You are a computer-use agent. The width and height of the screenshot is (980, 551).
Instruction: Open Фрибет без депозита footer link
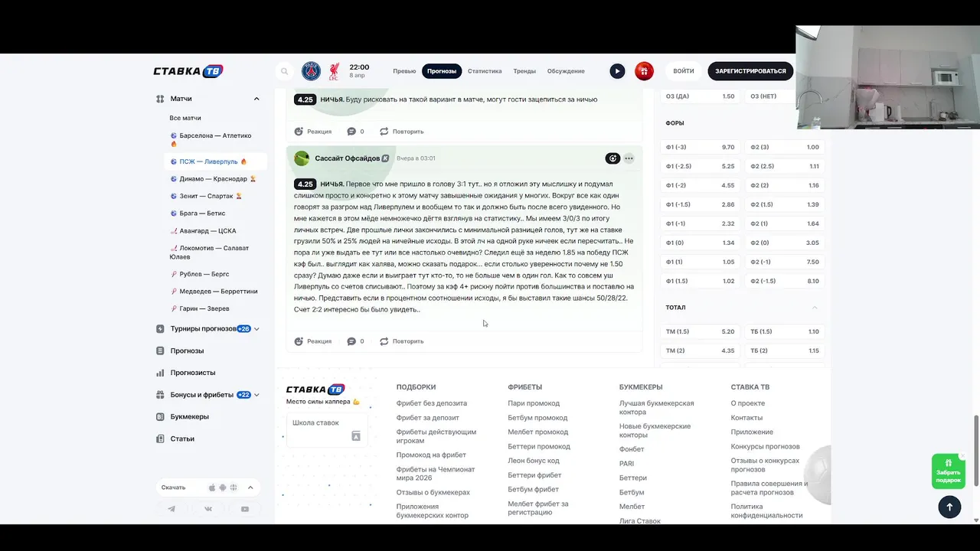coord(432,403)
